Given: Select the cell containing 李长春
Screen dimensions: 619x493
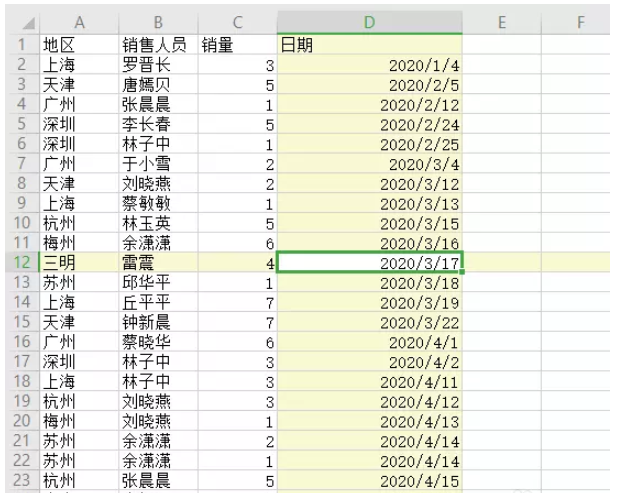Looking at the screenshot, I should coord(158,124).
